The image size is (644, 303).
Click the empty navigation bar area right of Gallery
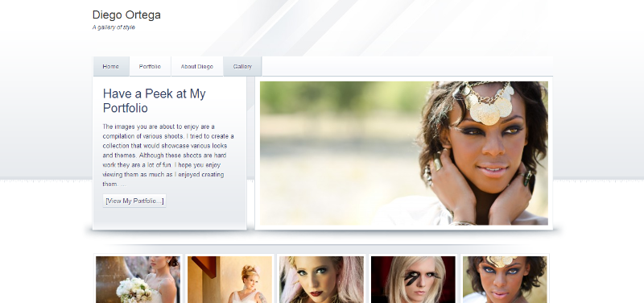coord(407,67)
